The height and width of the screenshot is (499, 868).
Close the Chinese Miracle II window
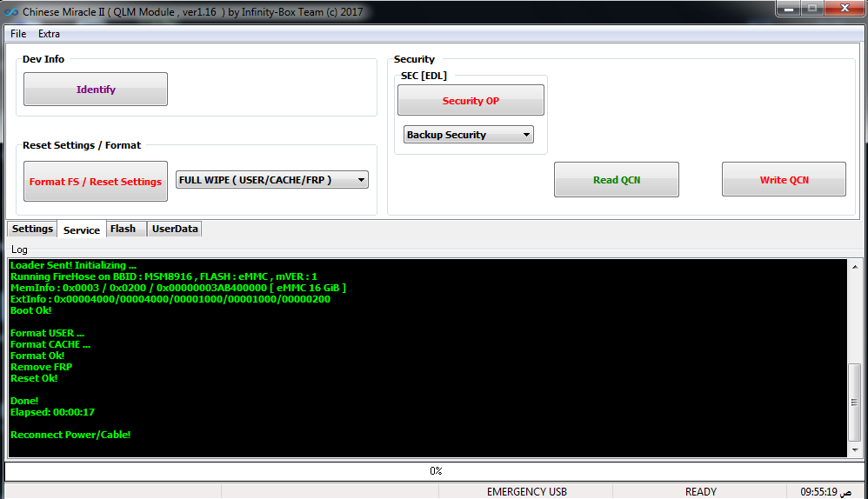coord(845,9)
